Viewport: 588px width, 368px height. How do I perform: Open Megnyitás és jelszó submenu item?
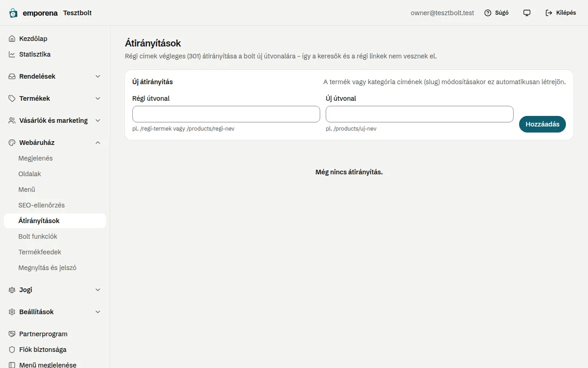point(55,268)
